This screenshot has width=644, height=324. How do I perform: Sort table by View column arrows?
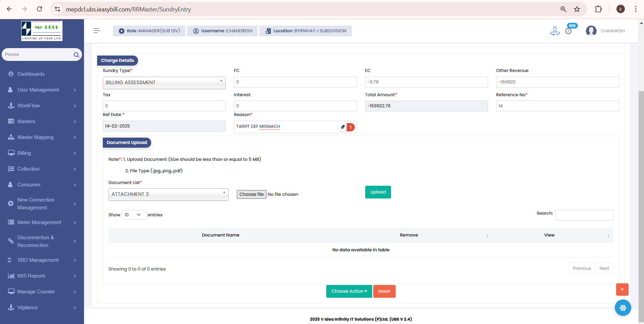(x=608, y=236)
